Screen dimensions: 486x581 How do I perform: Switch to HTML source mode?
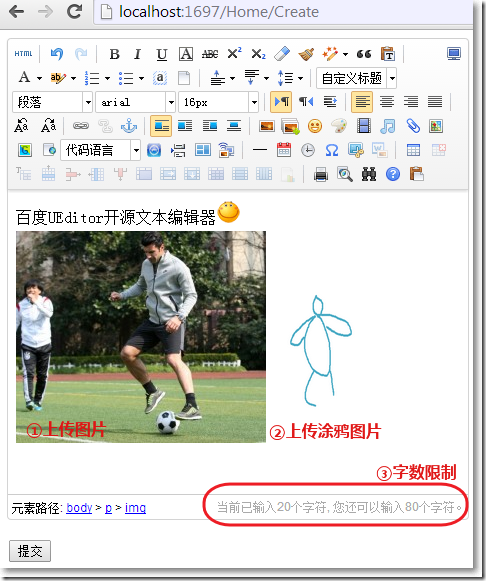(23, 54)
